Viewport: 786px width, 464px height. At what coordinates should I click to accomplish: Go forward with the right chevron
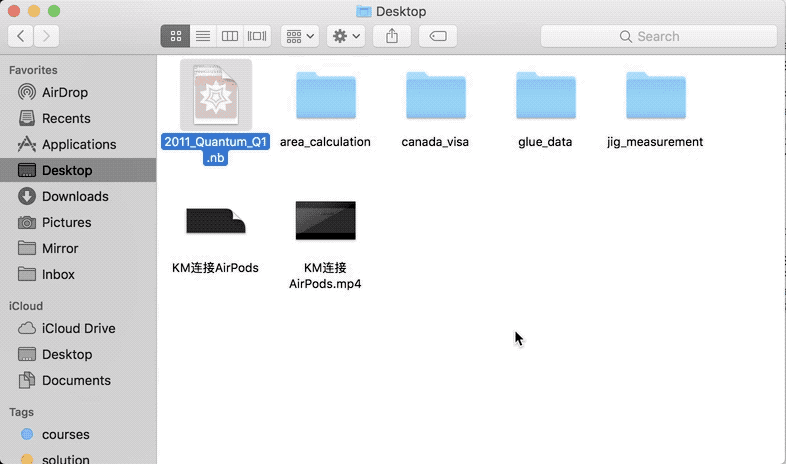tap(46, 36)
